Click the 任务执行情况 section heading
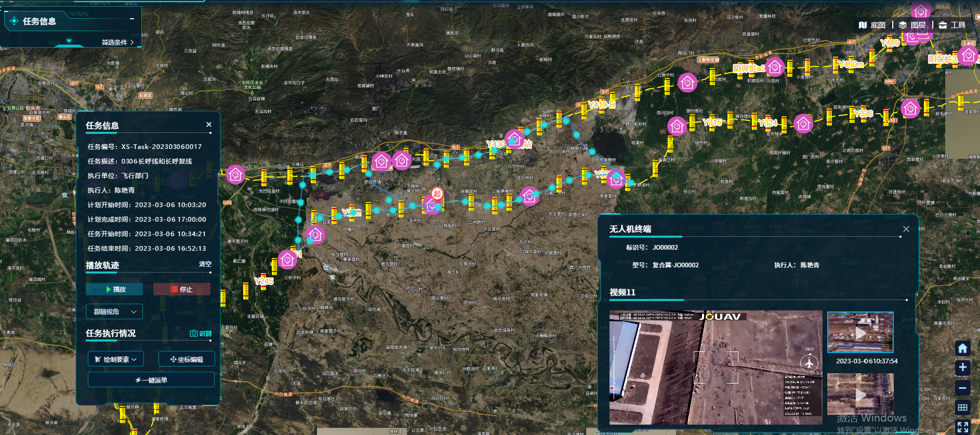The image size is (980, 435). (x=111, y=333)
